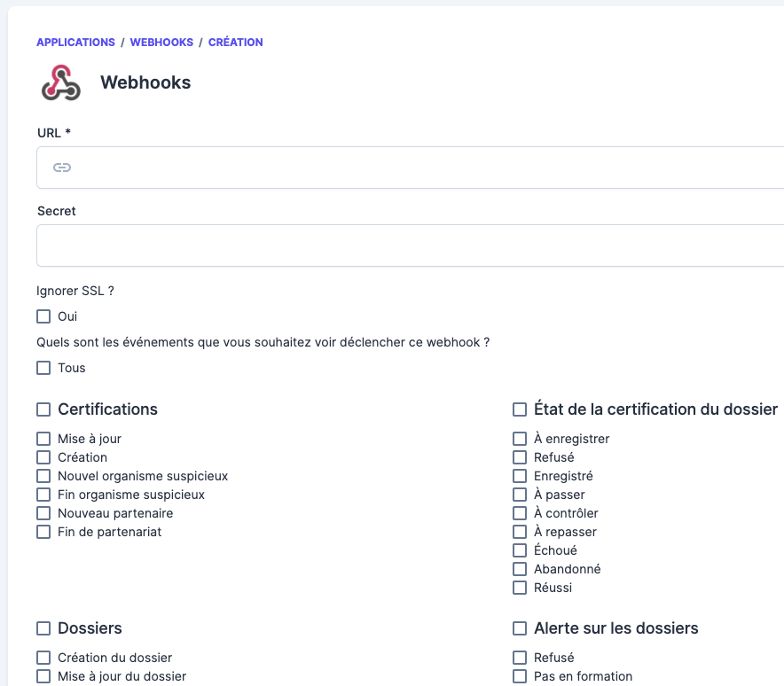This screenshot has height=686, width=784.
Task: Select the 'À enregistrer' state checkbox
Action: (520, 439)
